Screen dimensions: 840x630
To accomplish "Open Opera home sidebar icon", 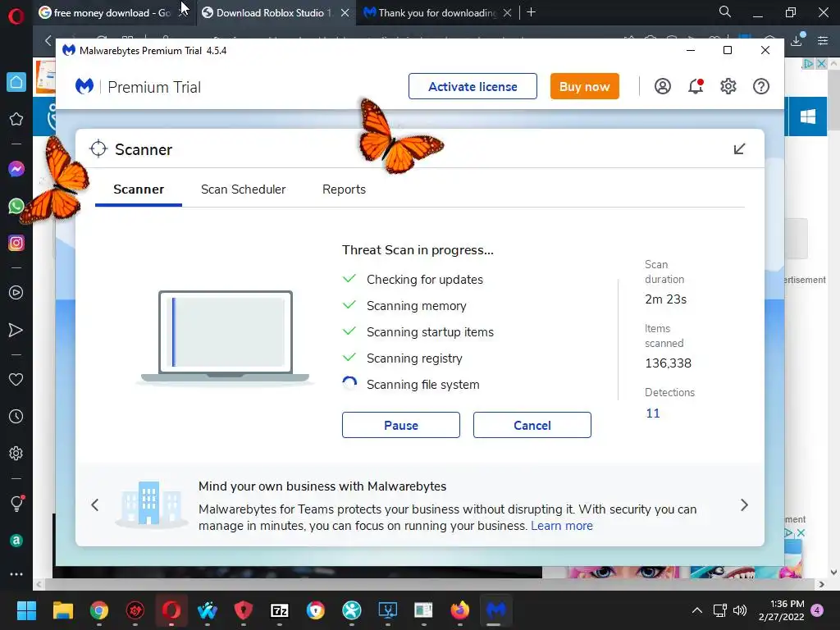I will [16, 82].
